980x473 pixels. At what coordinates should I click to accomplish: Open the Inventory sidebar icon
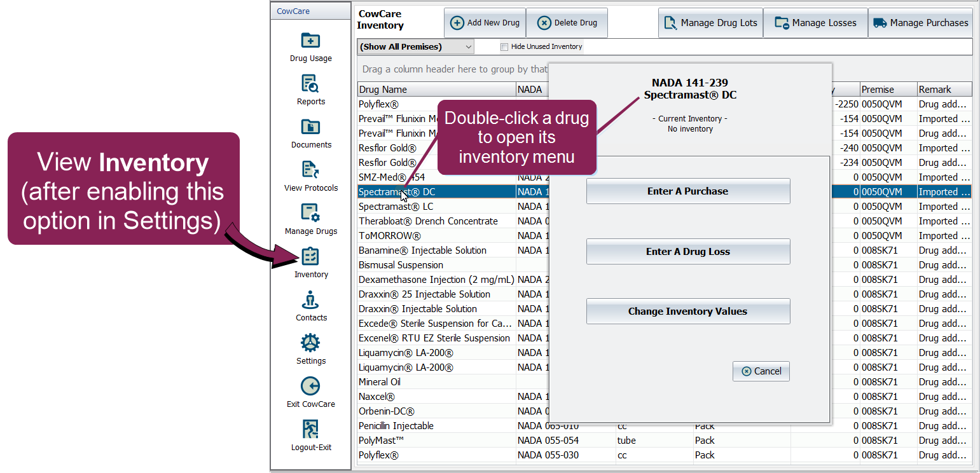coord(310,257)
